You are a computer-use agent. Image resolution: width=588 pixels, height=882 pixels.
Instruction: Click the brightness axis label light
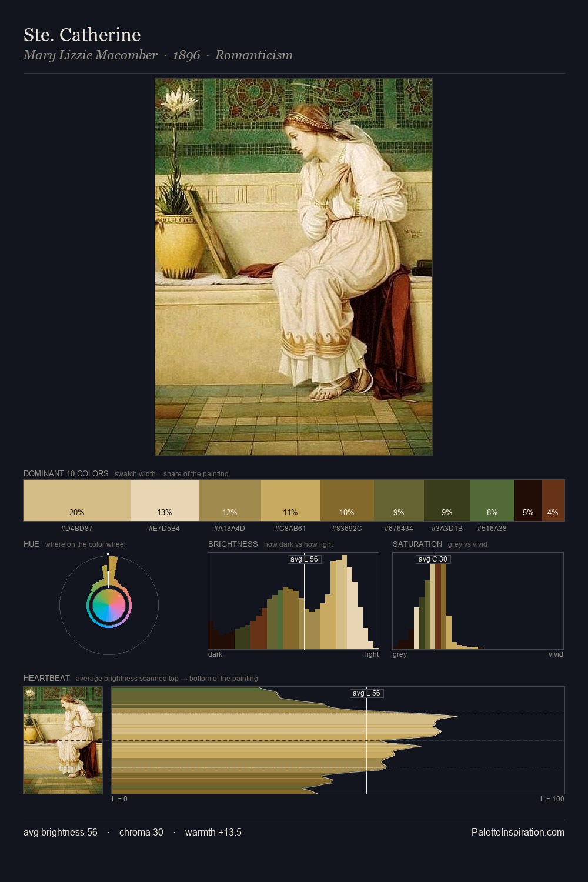click(x=372, y=654)
